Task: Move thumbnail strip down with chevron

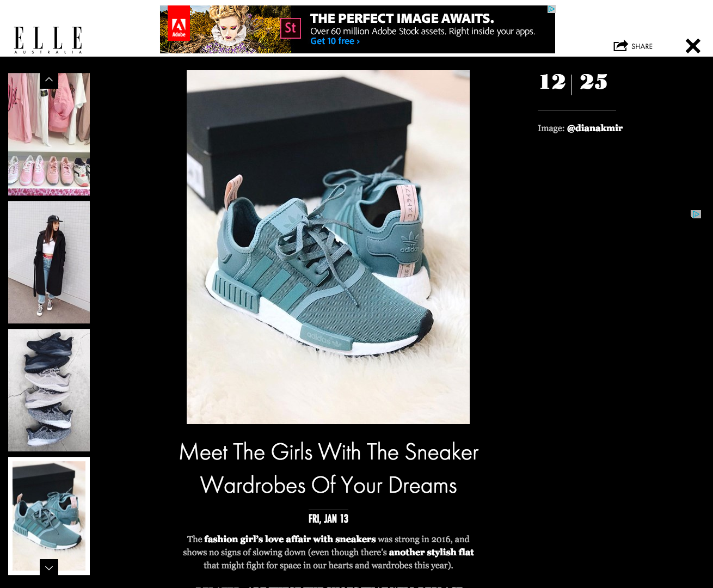Action: click(49, 567)
